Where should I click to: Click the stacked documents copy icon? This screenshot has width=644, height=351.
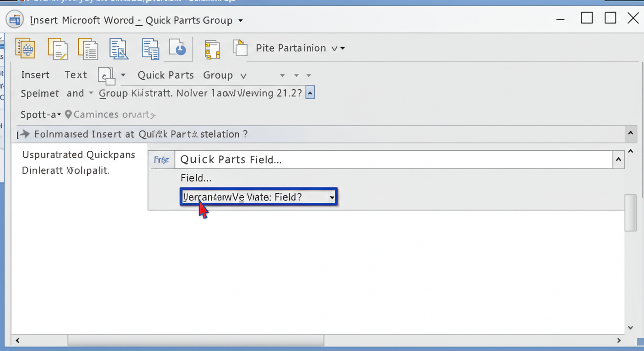tap(150, 48)
